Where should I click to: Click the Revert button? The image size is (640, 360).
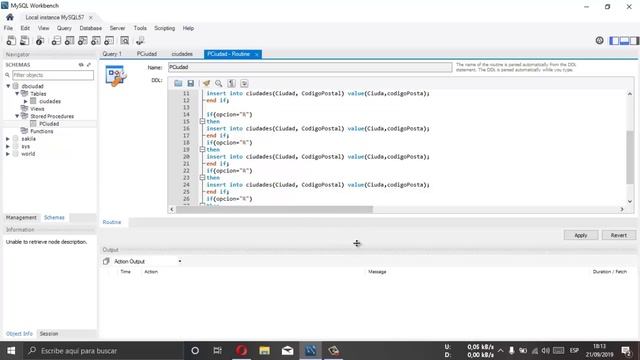coord(618,235)
